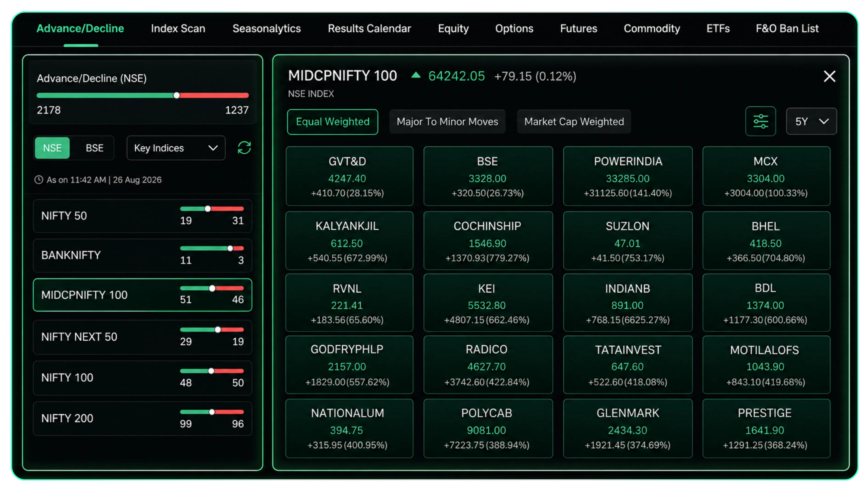Open the GLENMARK stock card
Screen dimensions: 868x488
tap(628, 428)
